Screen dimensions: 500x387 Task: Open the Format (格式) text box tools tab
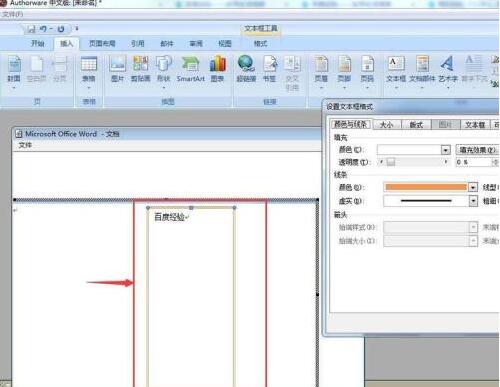click(x=260, y=43)
